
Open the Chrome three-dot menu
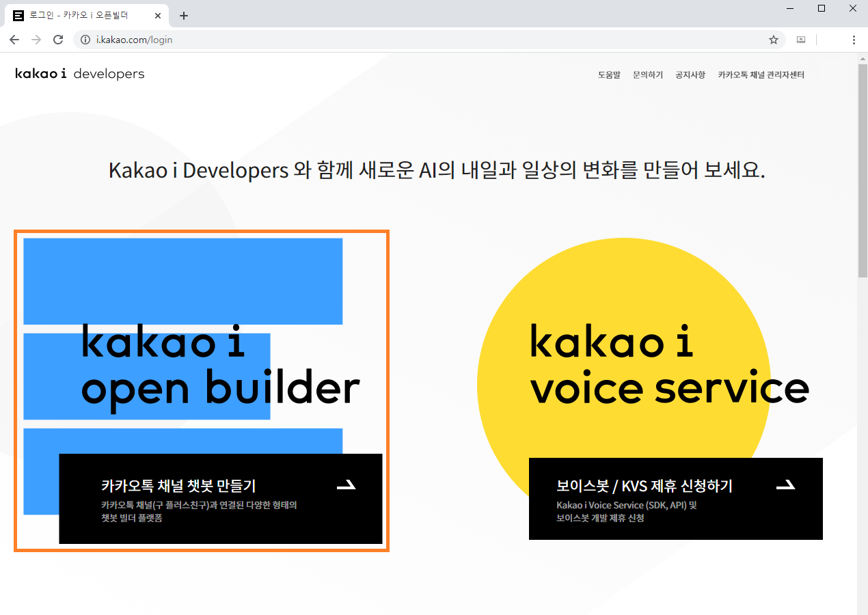click(x=854, y=40)
